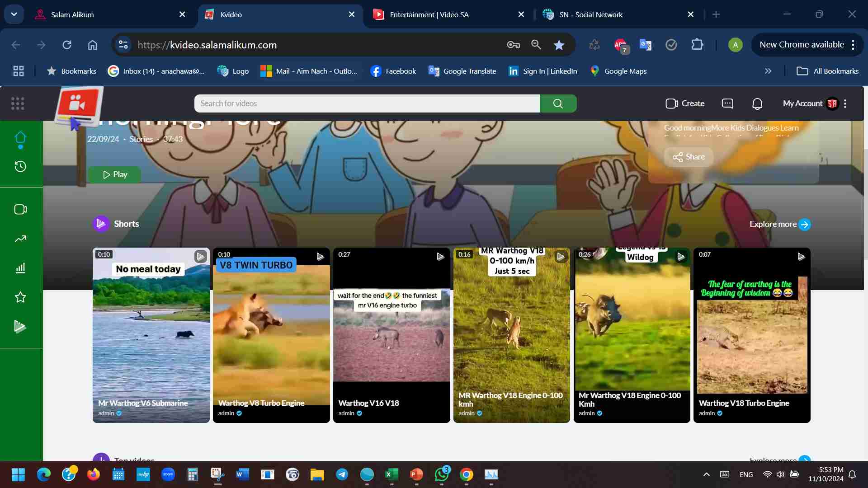Open the Google Maps bookmark
This screenshot has width=868, height=488.
pyautogui.click(x=618, y=71)
